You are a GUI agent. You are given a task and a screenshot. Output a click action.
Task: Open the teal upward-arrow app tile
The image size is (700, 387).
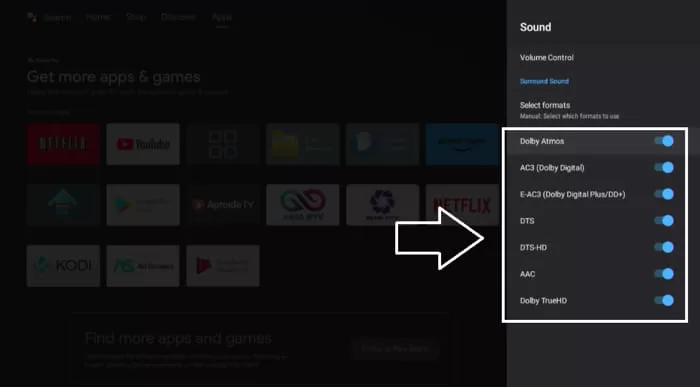pos(63,205)
